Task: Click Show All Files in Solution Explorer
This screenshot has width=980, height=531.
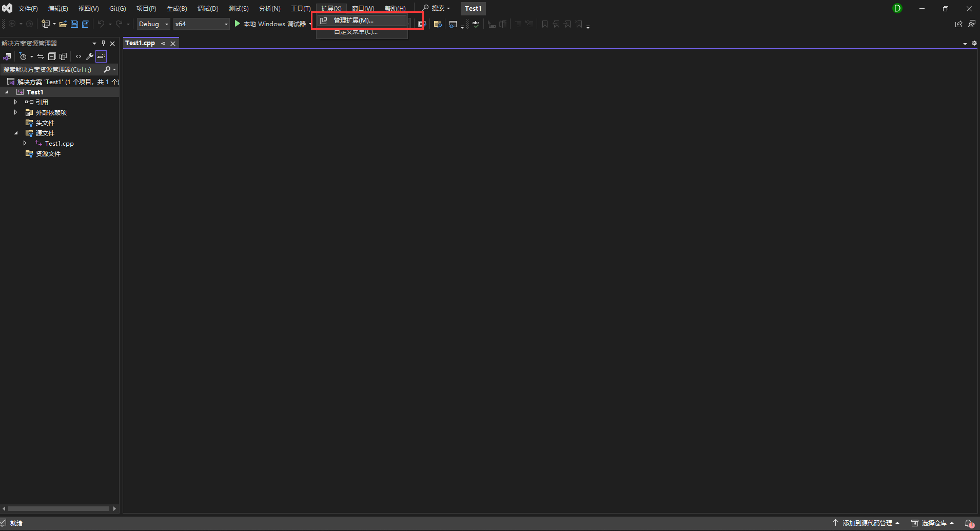Action: [63, 56]
